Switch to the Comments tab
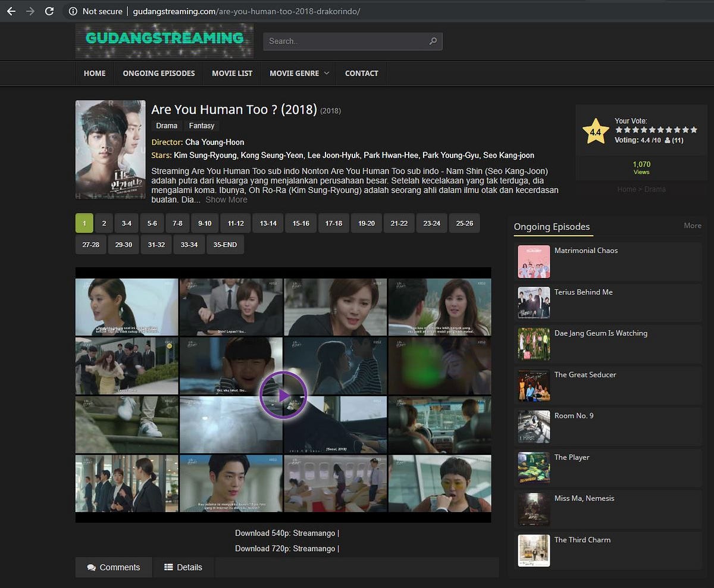The image size is (714, 588). [x=114, y=567]
